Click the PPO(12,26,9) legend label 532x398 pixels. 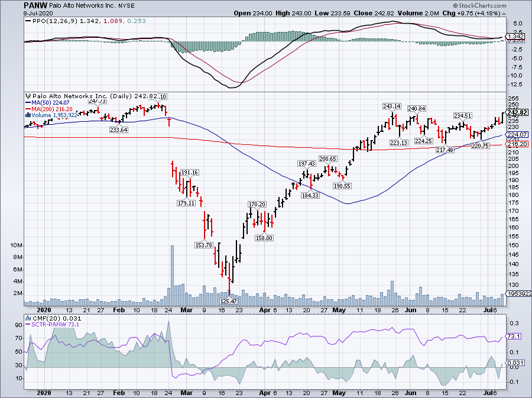[55, 21]
